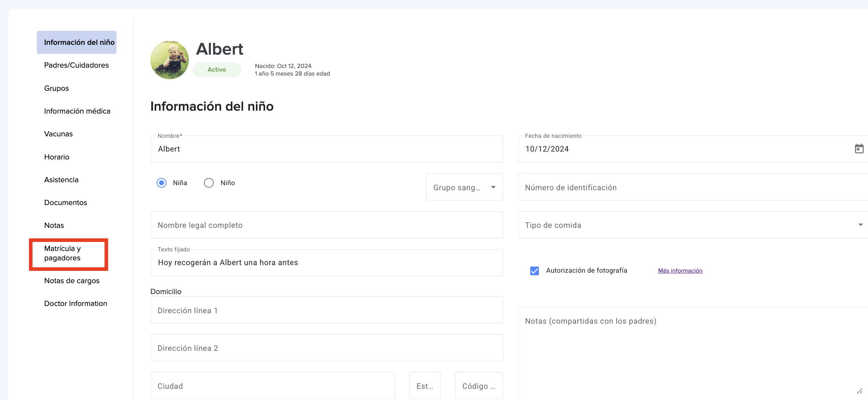
Task: Open the Est... state dropdown field
Action: (425, 386)
